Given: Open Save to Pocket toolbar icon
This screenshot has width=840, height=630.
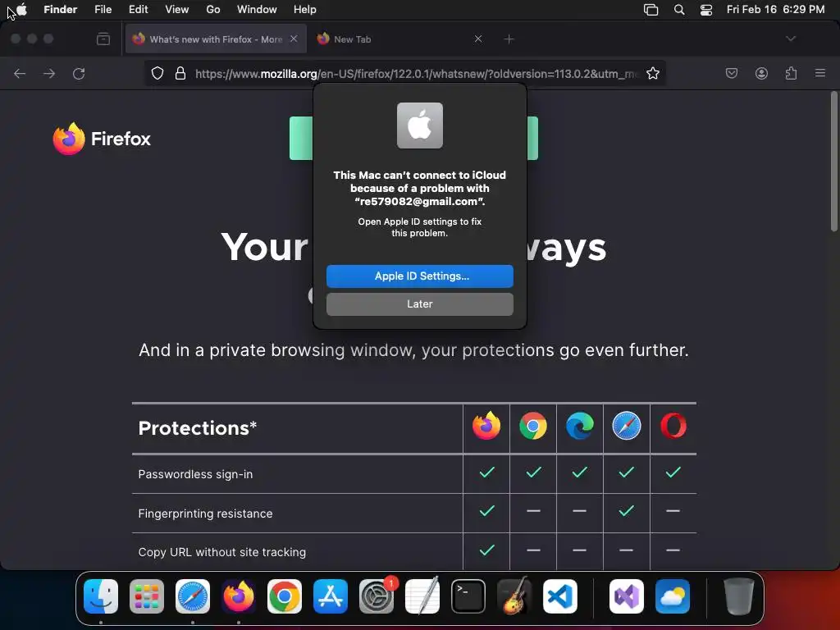Looking at the screenshot, I should [731, 73].
